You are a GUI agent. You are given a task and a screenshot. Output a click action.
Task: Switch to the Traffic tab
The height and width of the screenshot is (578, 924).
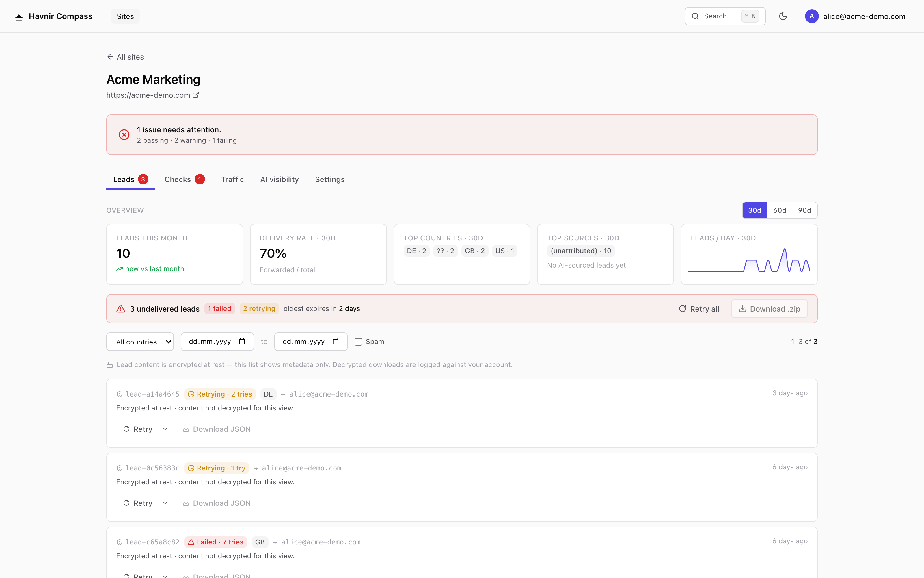tap(232, 179)
